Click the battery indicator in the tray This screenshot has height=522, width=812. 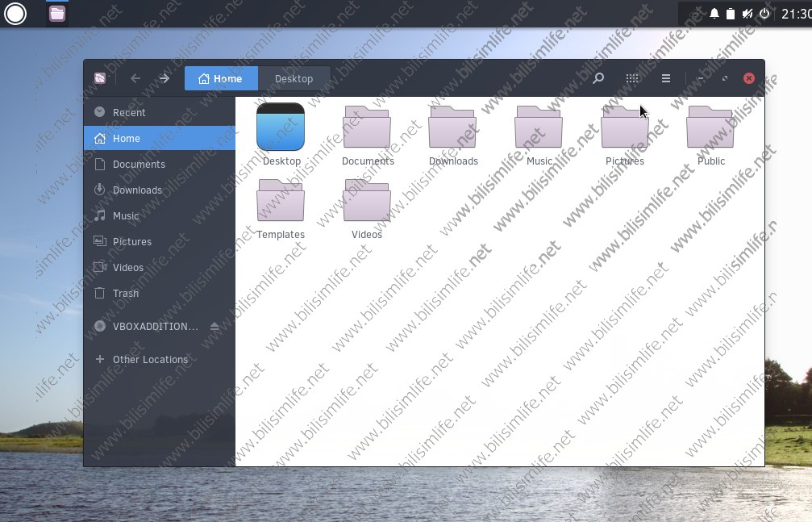click(731, 14)
